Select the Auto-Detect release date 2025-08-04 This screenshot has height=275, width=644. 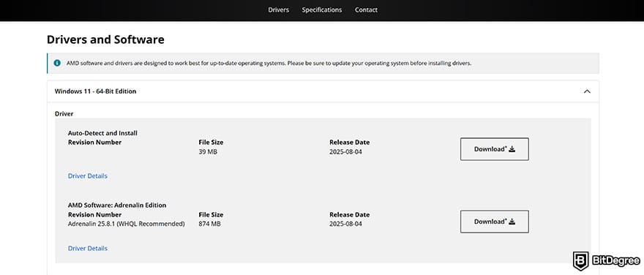(346, 152)
